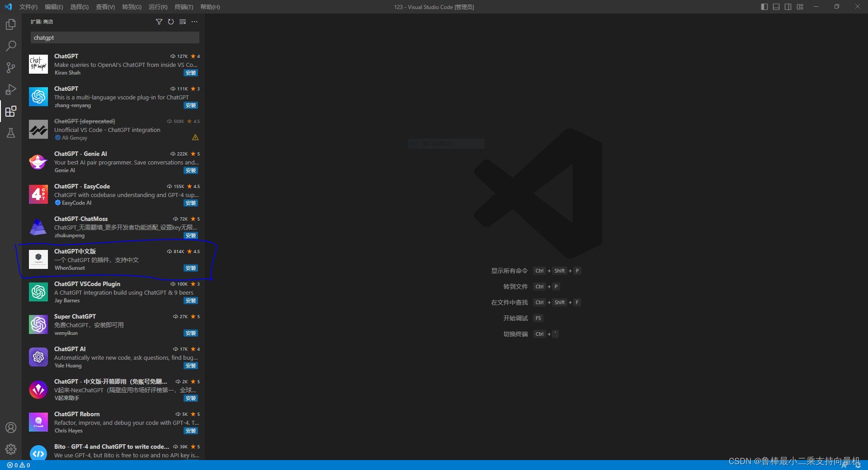Click the Kiran Shah ChatGPT extension icon
Viewport: 868px width, 470px height.
pyautogui.click(x=38, y=64)
